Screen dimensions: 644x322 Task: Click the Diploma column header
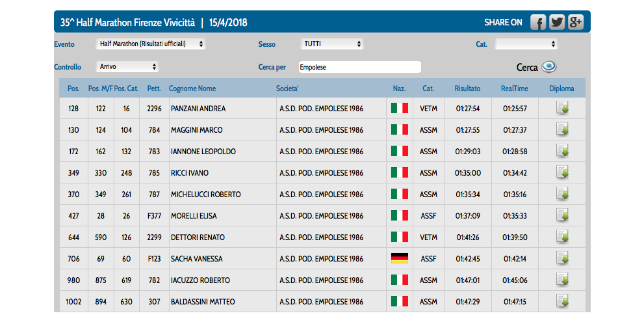click(562, 88)
